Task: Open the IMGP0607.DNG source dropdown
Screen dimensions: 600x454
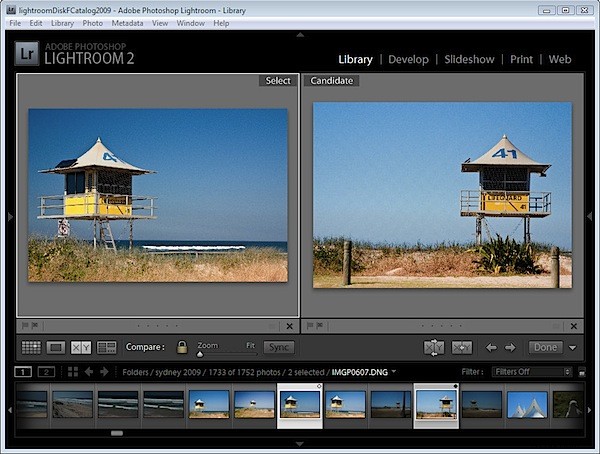Action: coord(394,371)
